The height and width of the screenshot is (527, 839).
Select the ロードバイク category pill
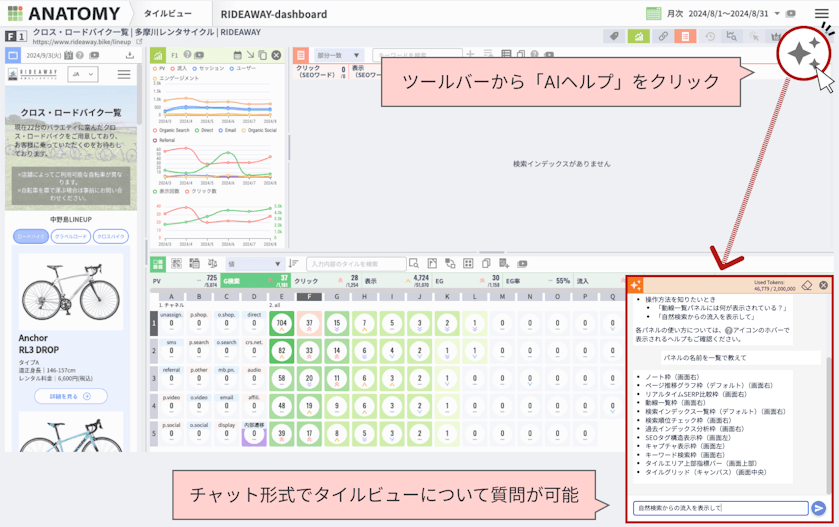[31, 236]
